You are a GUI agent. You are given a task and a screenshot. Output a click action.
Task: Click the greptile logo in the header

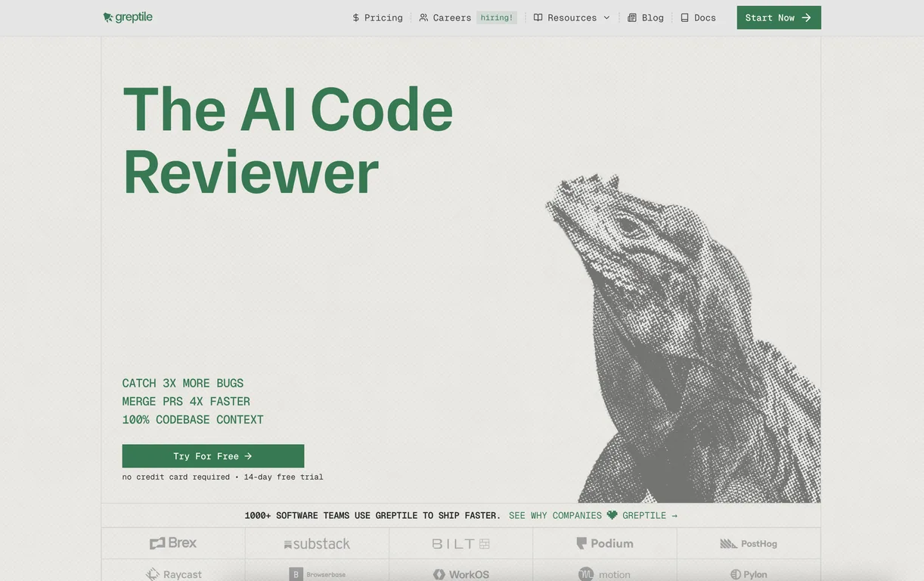(x=128, y=17)
